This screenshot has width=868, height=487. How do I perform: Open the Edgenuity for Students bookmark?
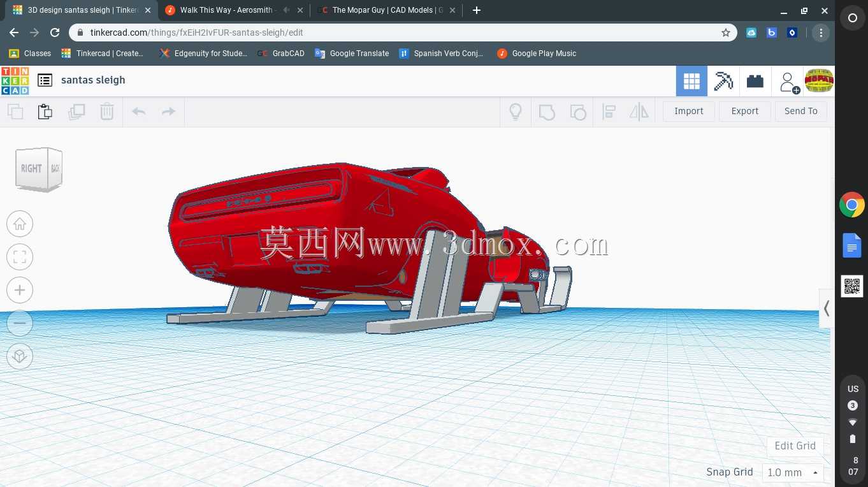203,54
